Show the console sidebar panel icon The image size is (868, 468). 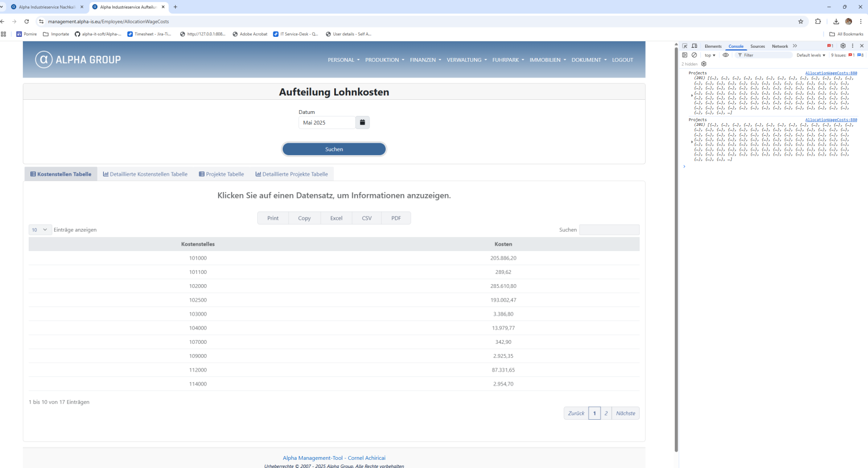(x=685, y=55)
